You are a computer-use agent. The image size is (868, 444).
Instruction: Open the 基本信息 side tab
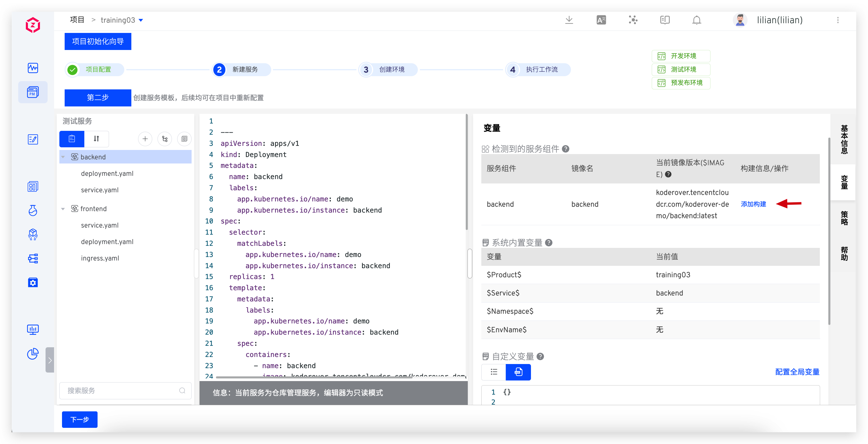844,139
